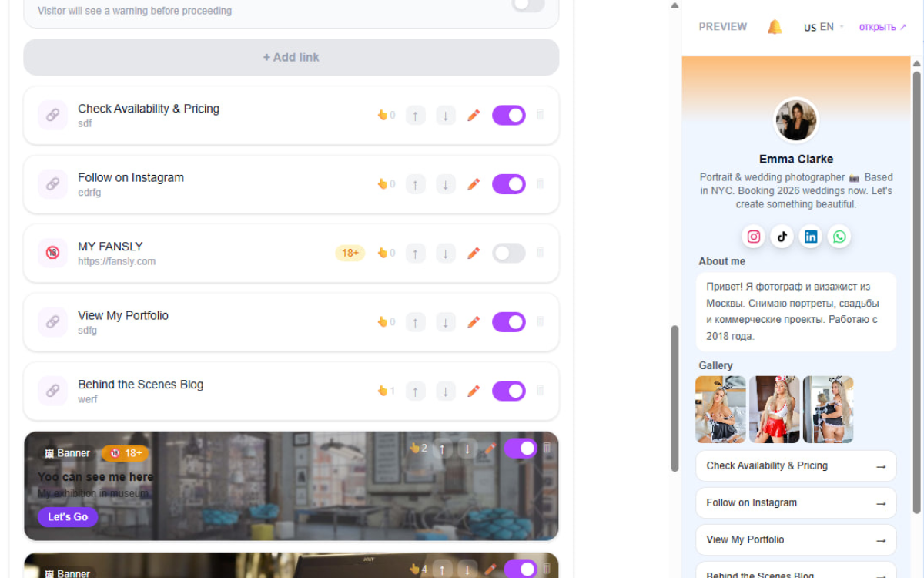Click the 18+ badge on MY FANSLY
The height and width of the screenshot is (578, 924).
[x=350, y=253]
